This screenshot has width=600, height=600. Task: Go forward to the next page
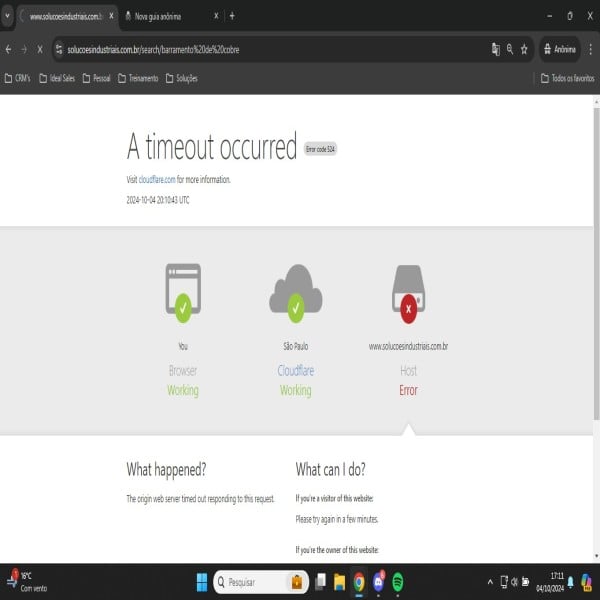pos(24,49)
